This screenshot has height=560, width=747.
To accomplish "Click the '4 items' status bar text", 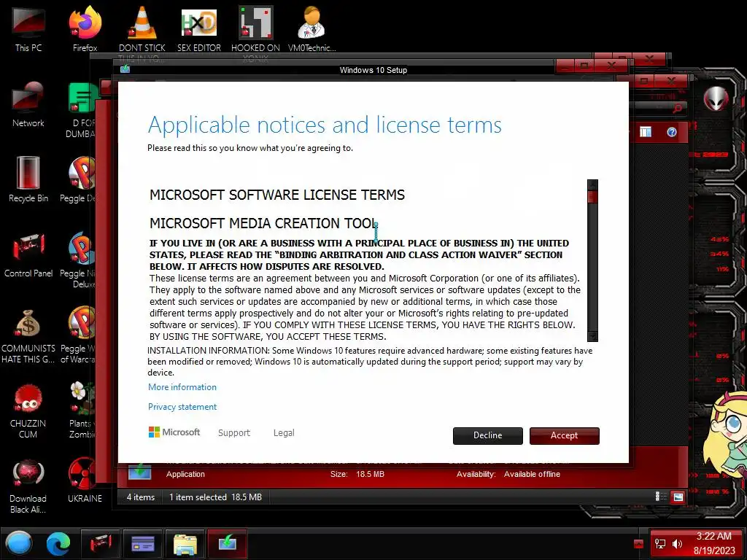I will pos(141,497).
